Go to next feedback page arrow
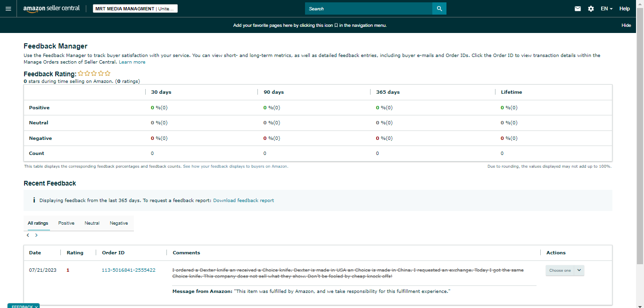644x308 pixels. point(36,235)
